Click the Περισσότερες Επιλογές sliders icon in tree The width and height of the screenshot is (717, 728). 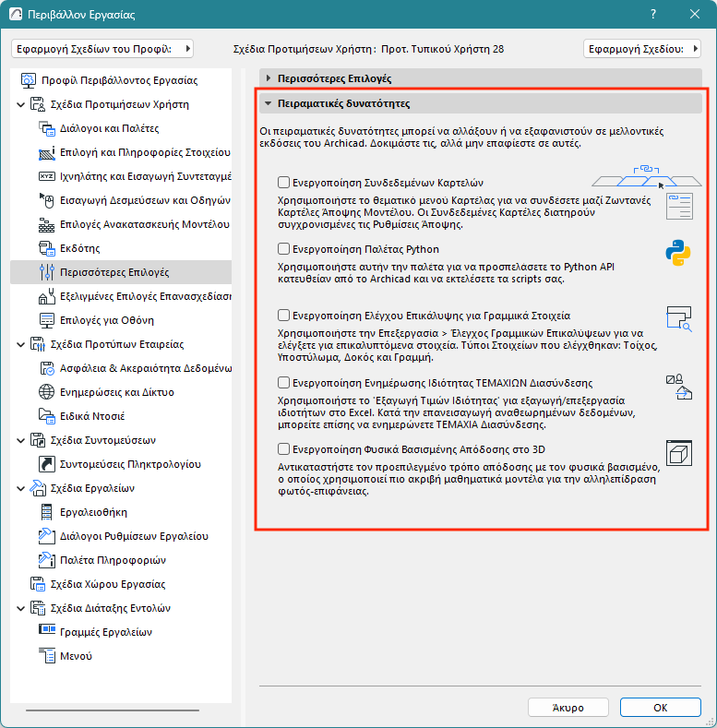pos(46,272)
